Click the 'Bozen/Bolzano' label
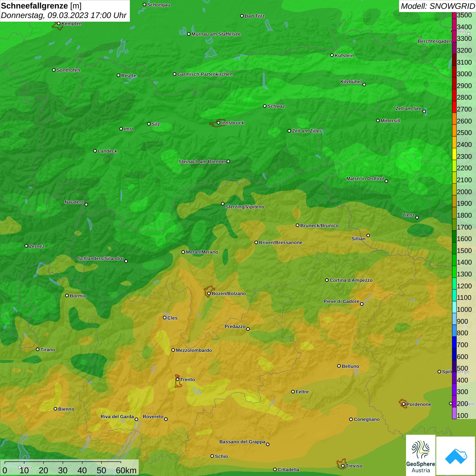The image size is (476, 476). [229, 293]
